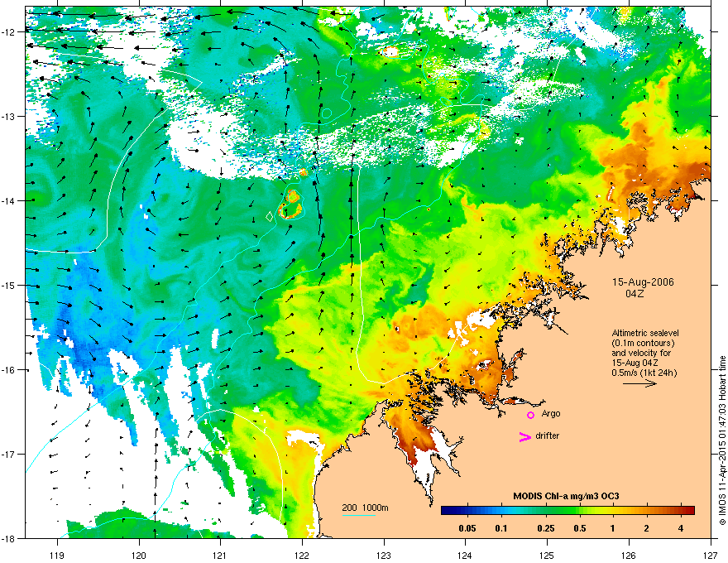Click the latitude axis label '-13'
Image resolution: width=728 pixels, height=563 pixels.
pos(8,116)
